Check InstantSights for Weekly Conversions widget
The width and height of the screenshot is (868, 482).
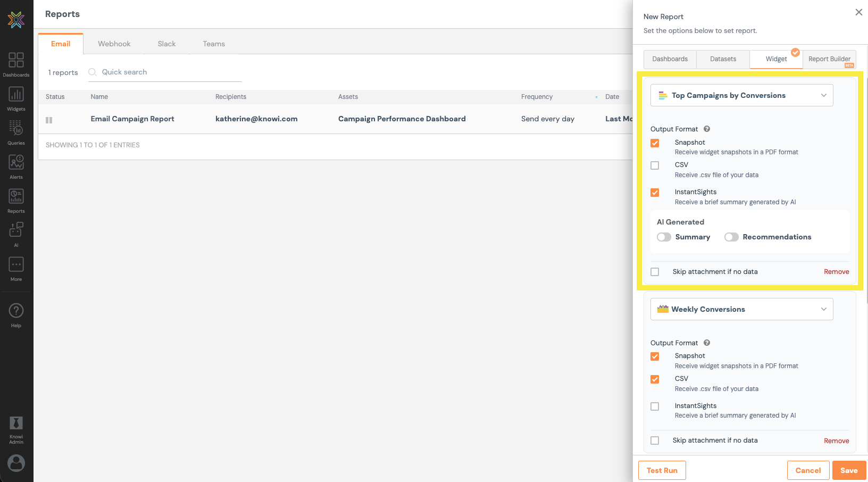point(655,406)
